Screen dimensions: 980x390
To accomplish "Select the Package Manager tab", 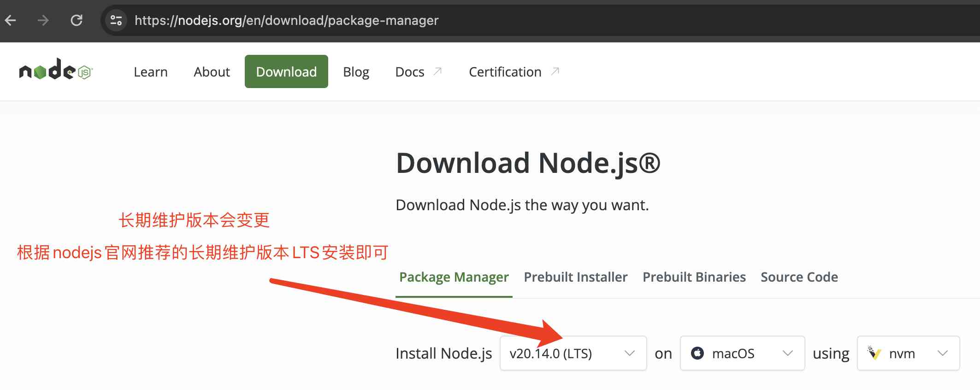I will pyautogui.click(x=454, y=277).
